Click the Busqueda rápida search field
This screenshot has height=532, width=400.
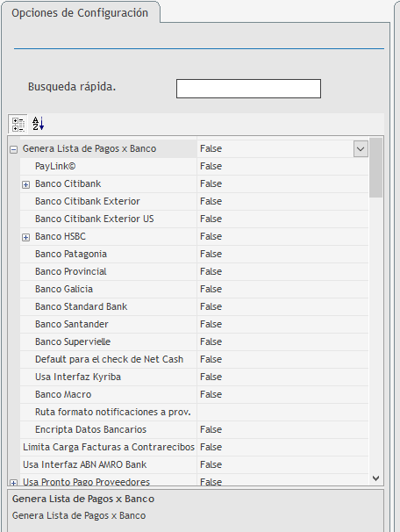point(248,89)
